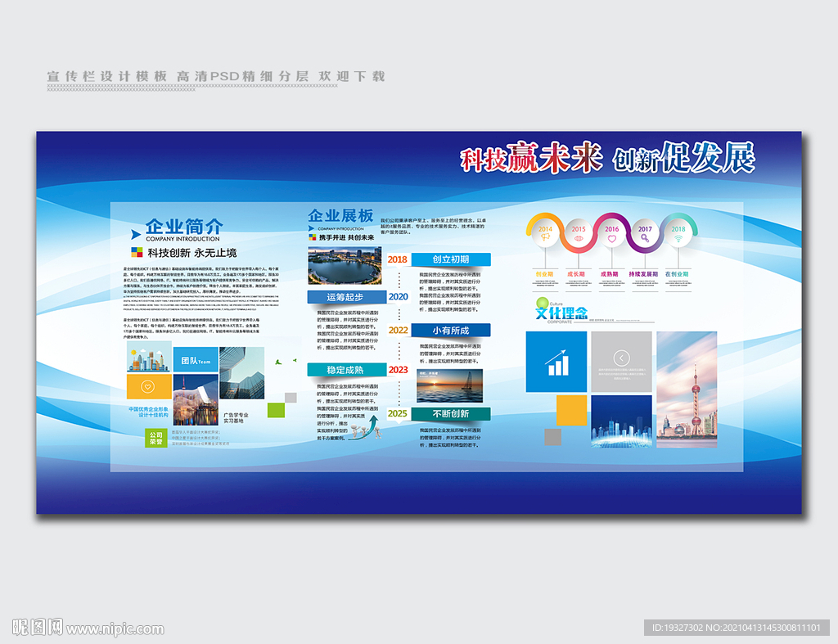The height and width of the screenshot is (644, 838).
Task: Click the night waterfront city photo
Action: click(196, 400)
